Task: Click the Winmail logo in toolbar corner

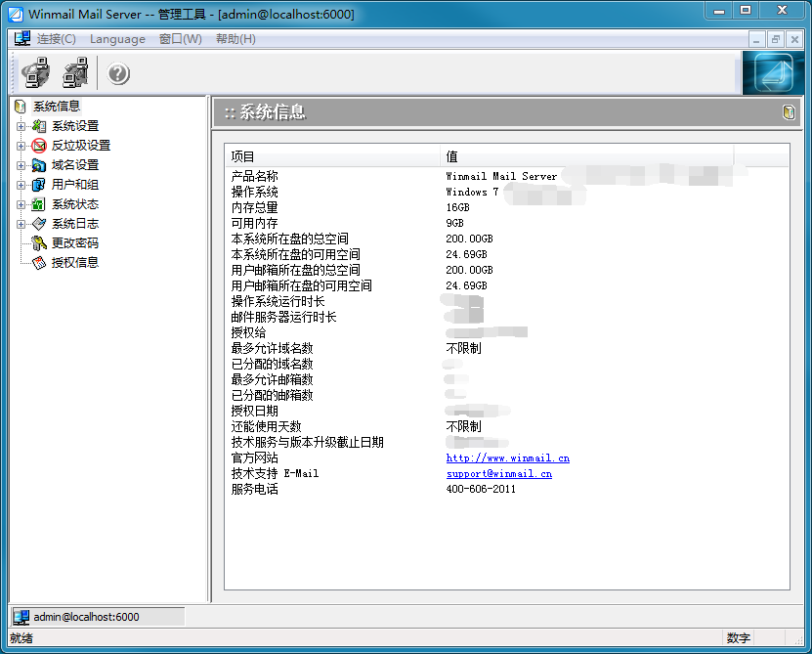Action: click(774, 72)
